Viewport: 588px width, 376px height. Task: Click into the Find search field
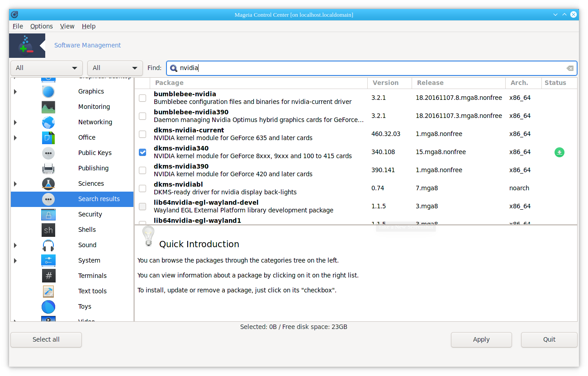371,68
